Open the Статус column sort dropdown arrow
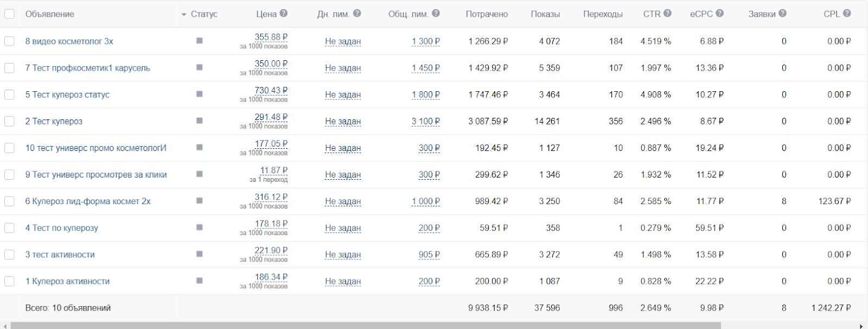The width and height of the screenshot is (868, 329). click(184, 15)
